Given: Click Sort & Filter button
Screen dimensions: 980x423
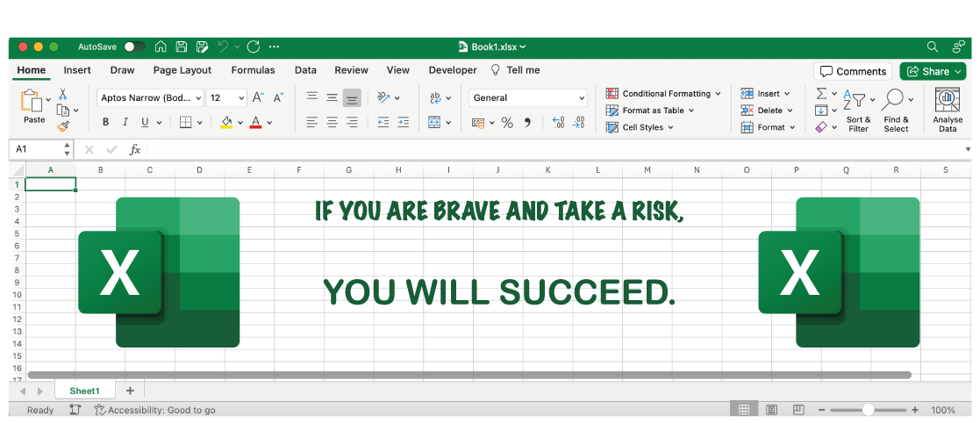Looking at the screenshot, I should (x=858, y=110).
